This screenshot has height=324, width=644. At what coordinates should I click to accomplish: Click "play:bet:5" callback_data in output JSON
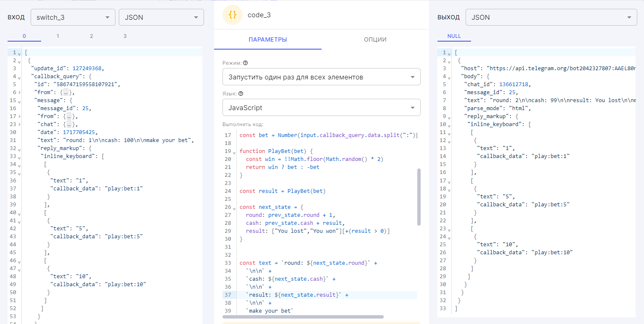550,204
